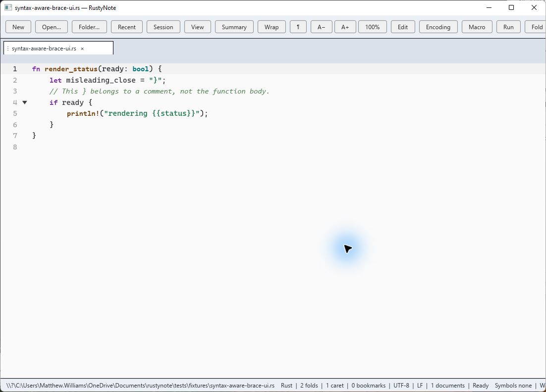Open the Recent files list
Image resolution: width=546 pixels, height=392 pixels.
click(127, 27)
